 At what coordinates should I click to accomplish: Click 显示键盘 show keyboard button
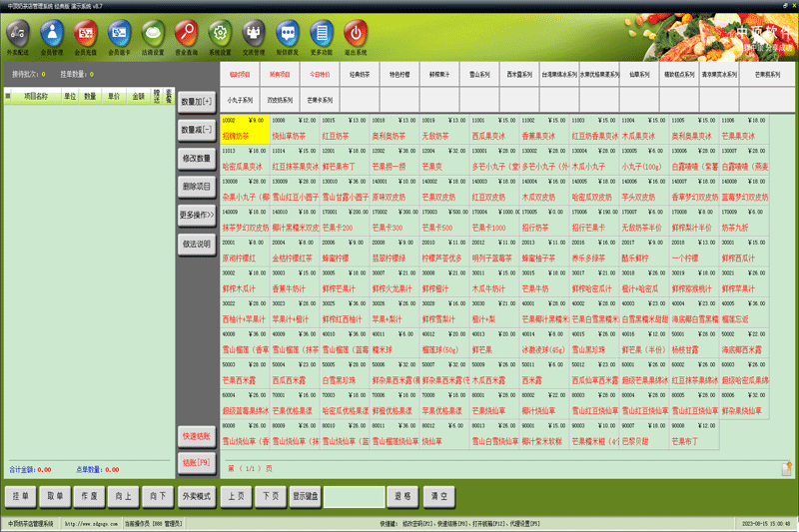(x=306, y=496)
